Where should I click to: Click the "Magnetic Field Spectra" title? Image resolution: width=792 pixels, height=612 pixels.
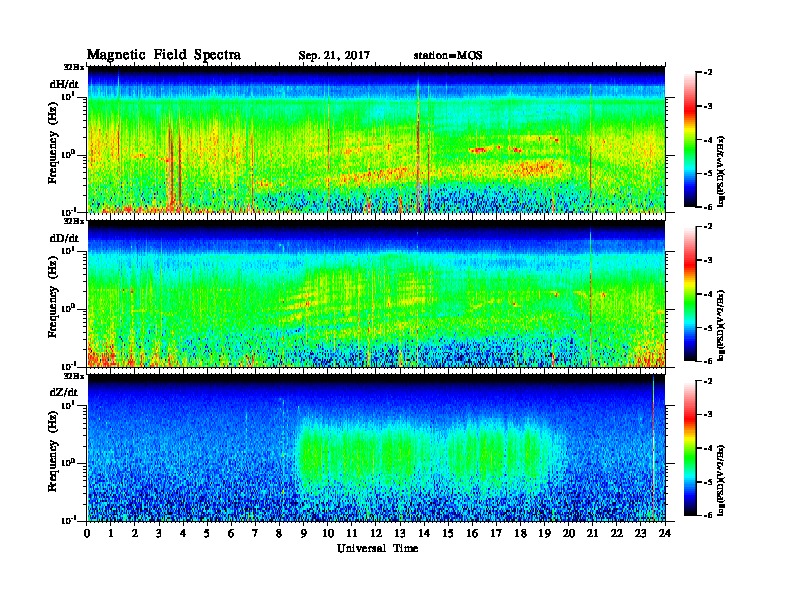coord(164,55)
